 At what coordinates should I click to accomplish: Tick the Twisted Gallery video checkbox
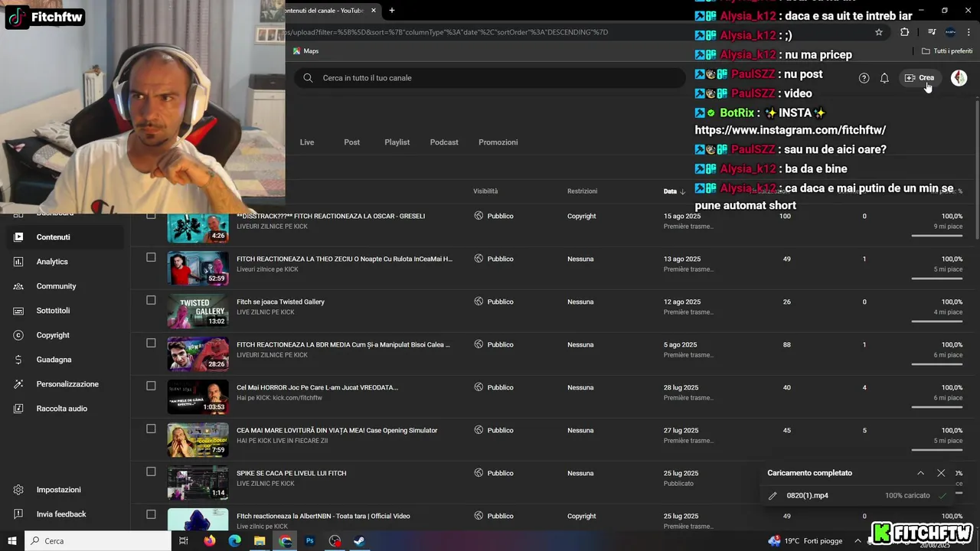(151, 300)
